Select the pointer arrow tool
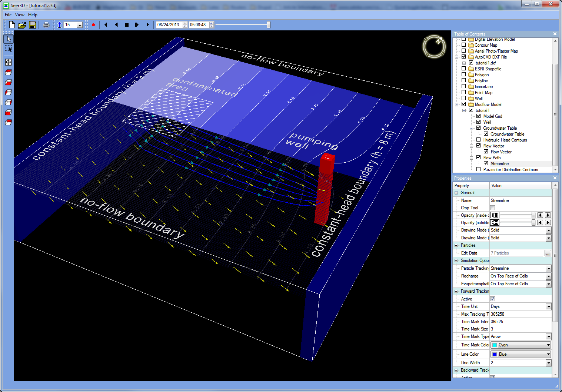Viewport: 562px width, 392px height. 9,39
